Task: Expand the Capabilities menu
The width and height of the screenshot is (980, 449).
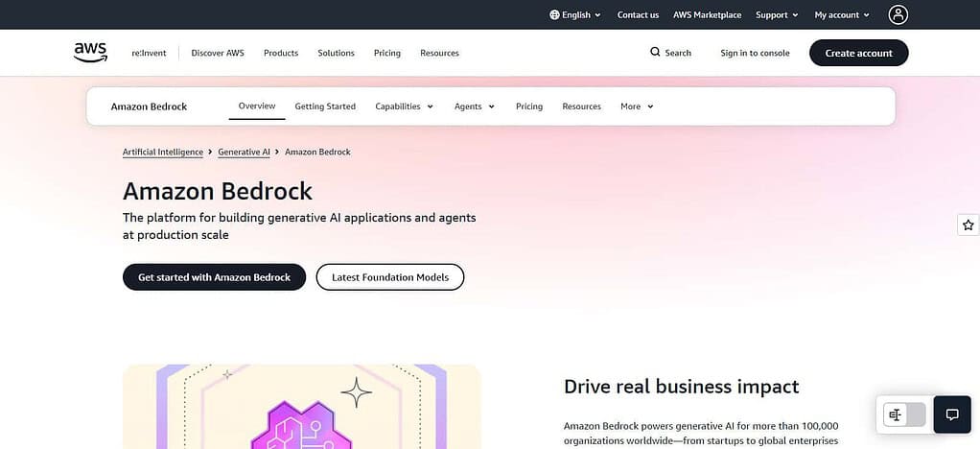Action: [404, 106]
